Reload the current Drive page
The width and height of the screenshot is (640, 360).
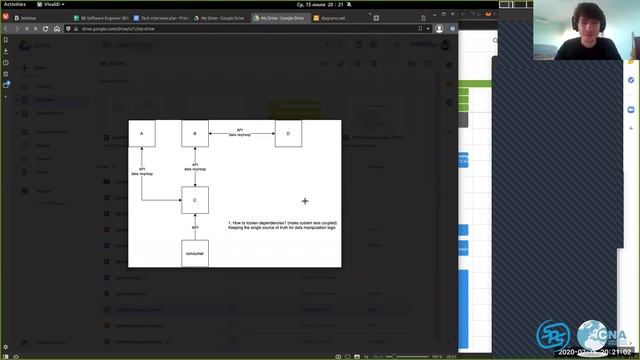click(45, 29)
